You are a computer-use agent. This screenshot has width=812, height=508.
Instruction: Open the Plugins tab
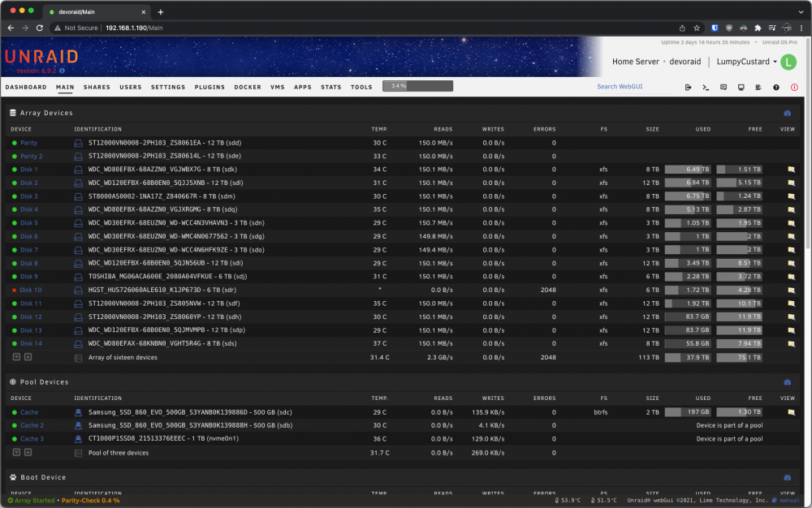coord(209,88)
